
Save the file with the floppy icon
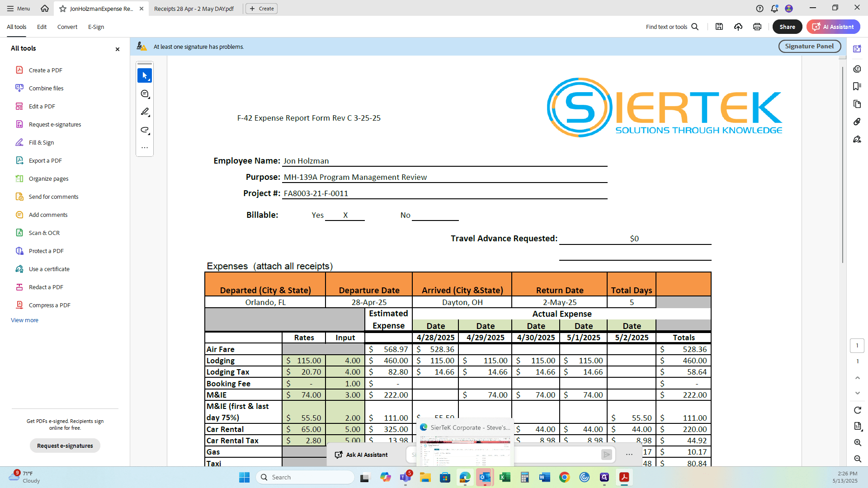pyautogui.click(x=719, y=27)
